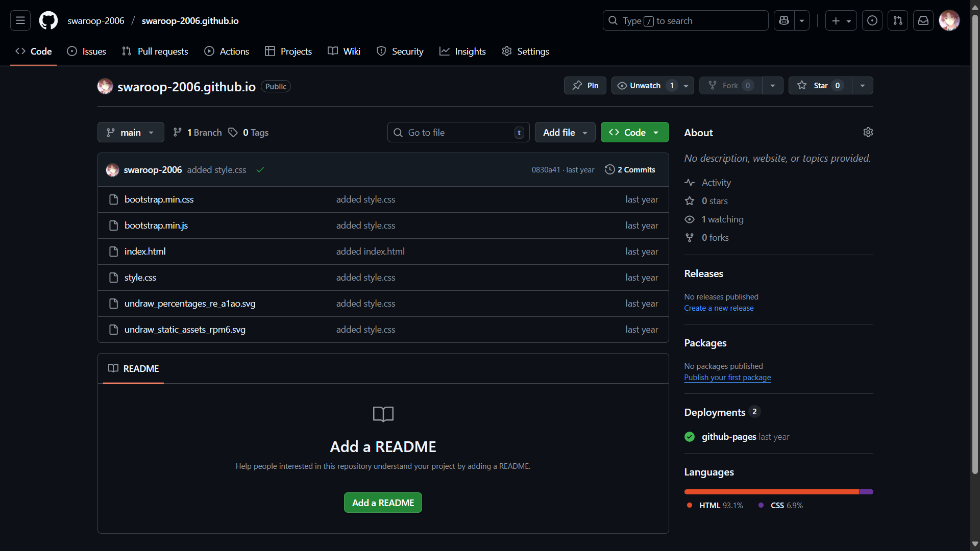Open the hamburger navigation menu
This screenshot has width=980, height=551.
20,21
